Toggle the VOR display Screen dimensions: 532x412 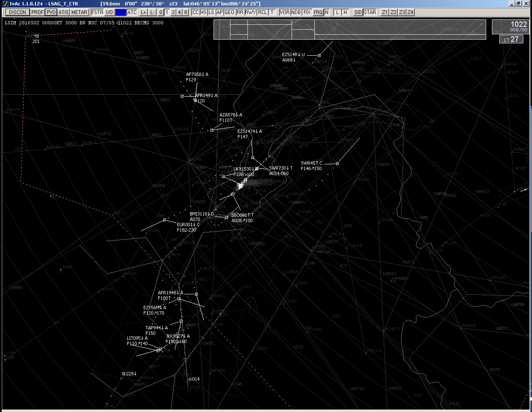click(x=285, y=12)
